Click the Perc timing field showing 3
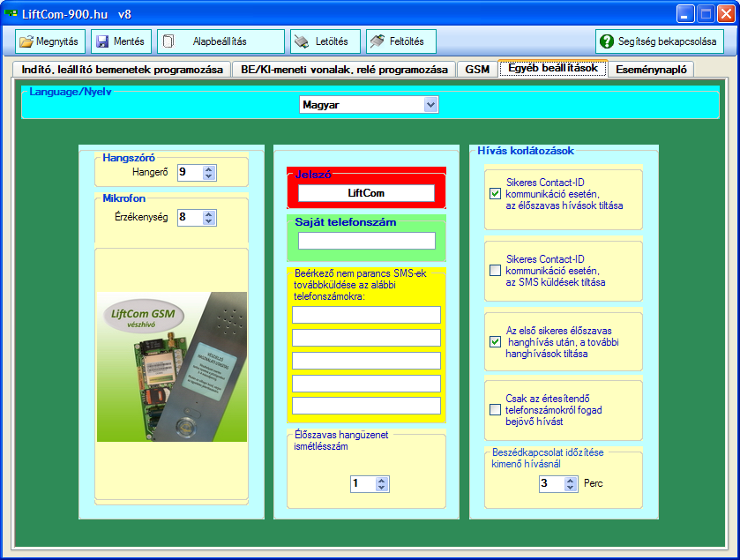This screenshot has width=740, height=560. tap(552, 484)
